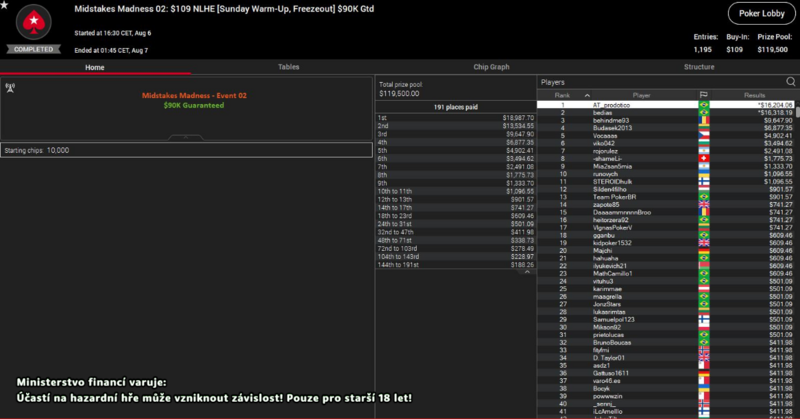
Task: Click the 10th to 11th payout row
Action: coord(456,191)
